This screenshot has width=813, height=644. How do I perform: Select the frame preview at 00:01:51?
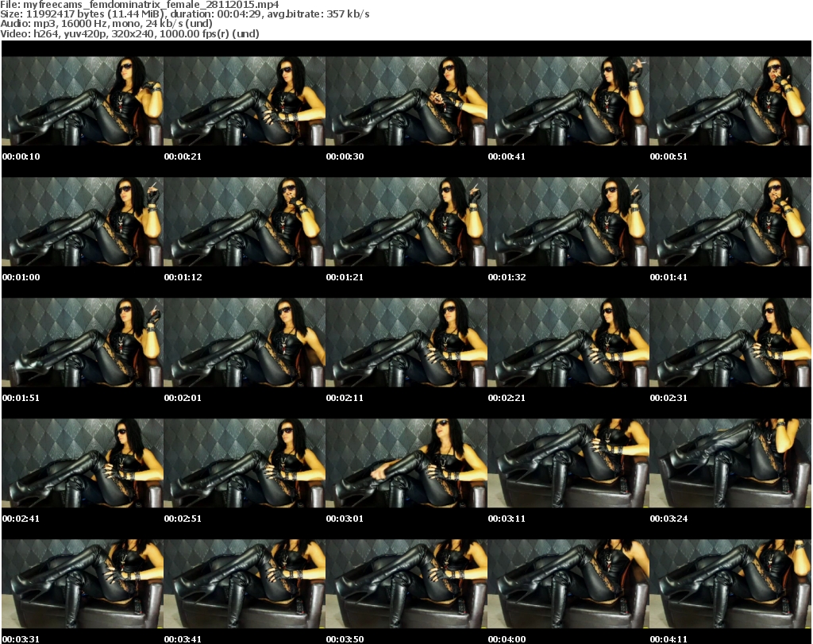tap(83, 342)
